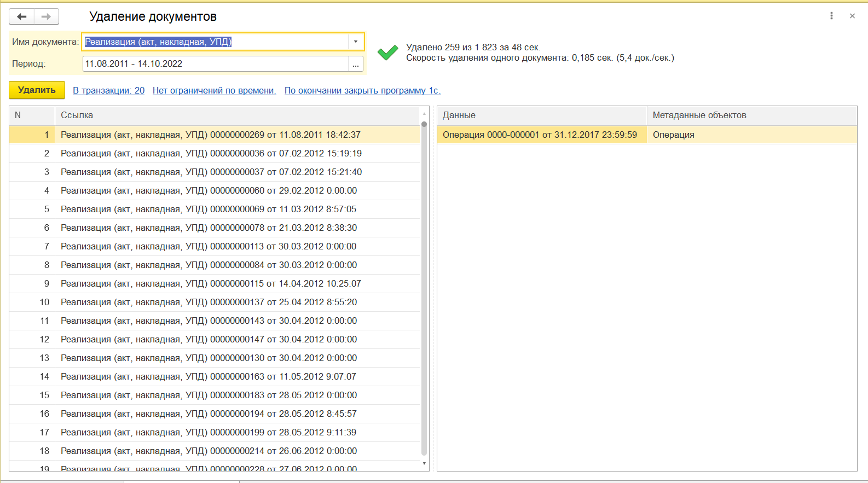Click the 'Операция' metadata cell
868x483 pixels.
tap(752, 135)
